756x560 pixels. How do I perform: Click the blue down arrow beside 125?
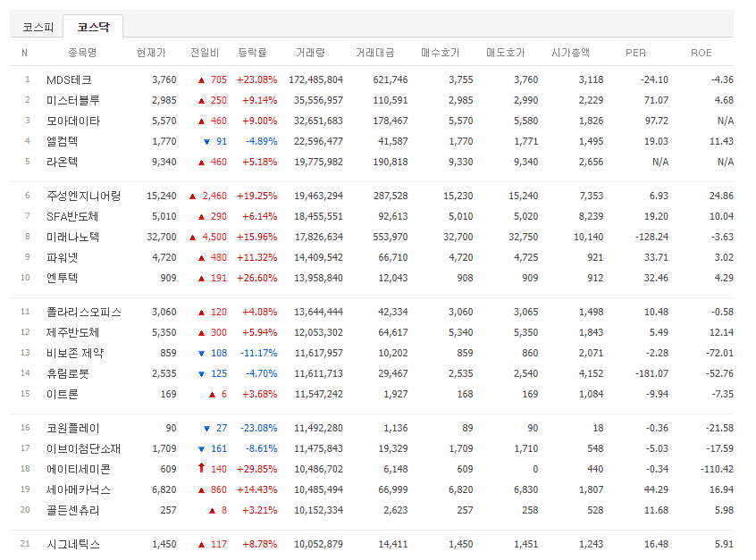pyautogui.click(x=202, y=374)
